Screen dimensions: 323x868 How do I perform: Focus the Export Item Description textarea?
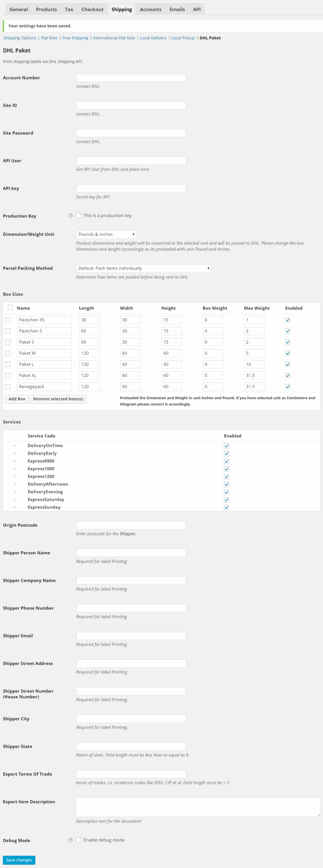pyautogui.click(x=198, y=807)
